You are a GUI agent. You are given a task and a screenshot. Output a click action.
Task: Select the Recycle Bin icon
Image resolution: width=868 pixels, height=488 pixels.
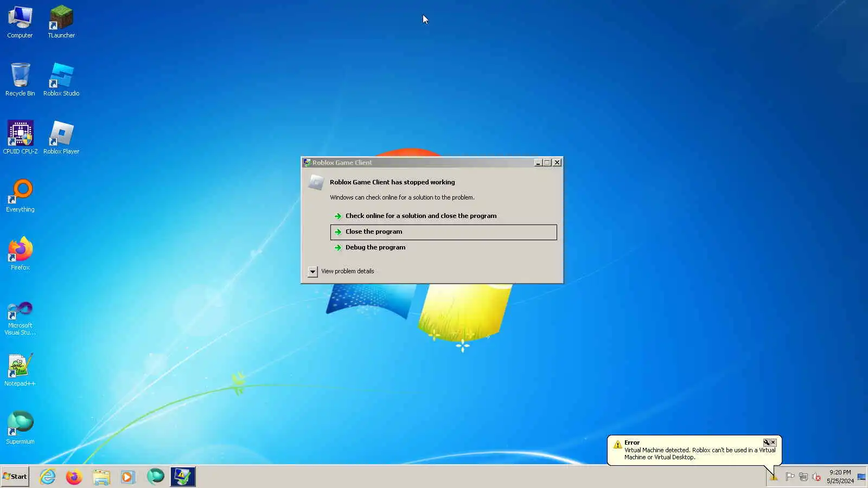pyautogui.click(x=20, y=80)
